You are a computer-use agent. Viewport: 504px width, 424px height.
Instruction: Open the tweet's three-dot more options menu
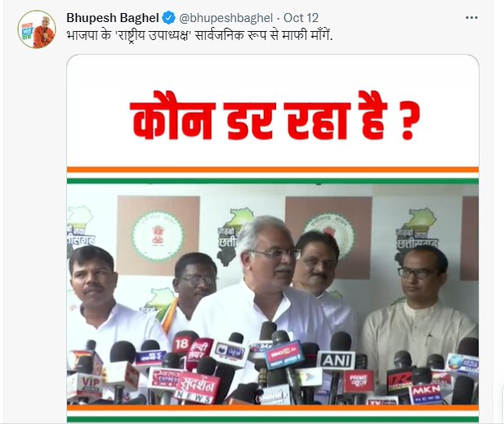coord(471,18)
